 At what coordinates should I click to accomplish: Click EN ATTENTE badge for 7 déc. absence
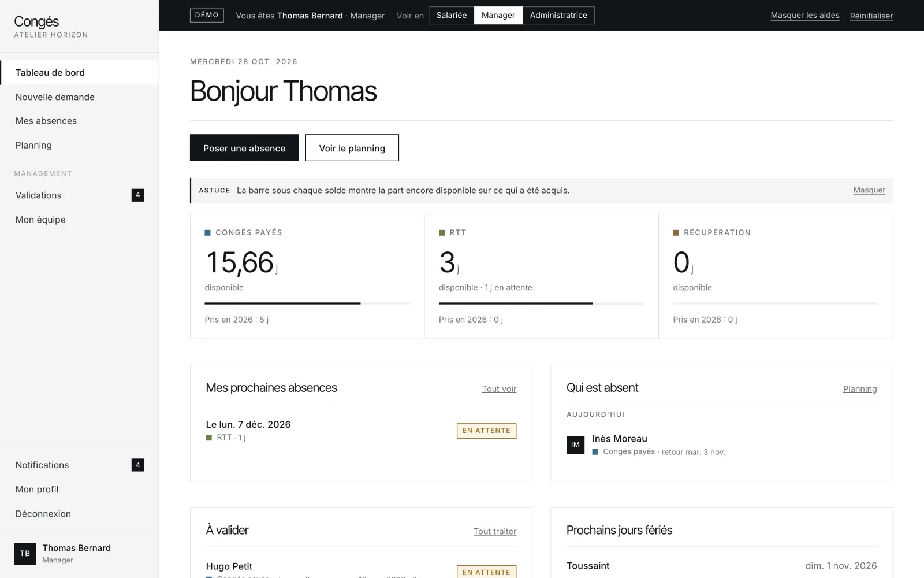(x=487, y=431)
